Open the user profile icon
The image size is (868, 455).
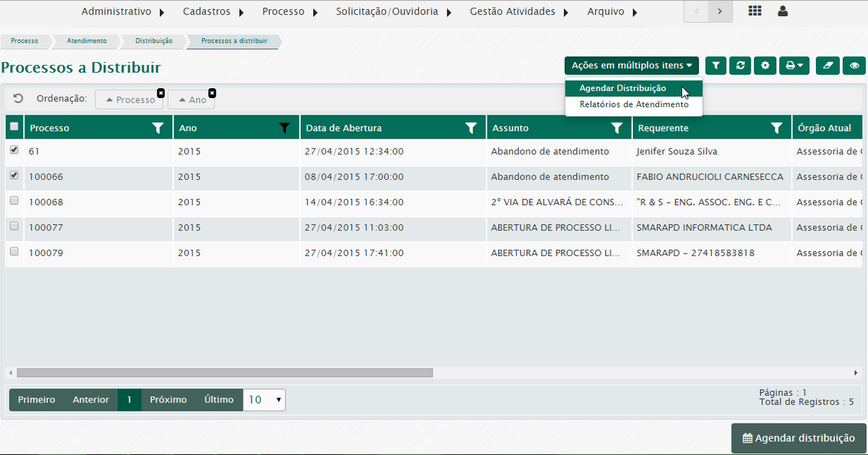[x=782, y=11]
